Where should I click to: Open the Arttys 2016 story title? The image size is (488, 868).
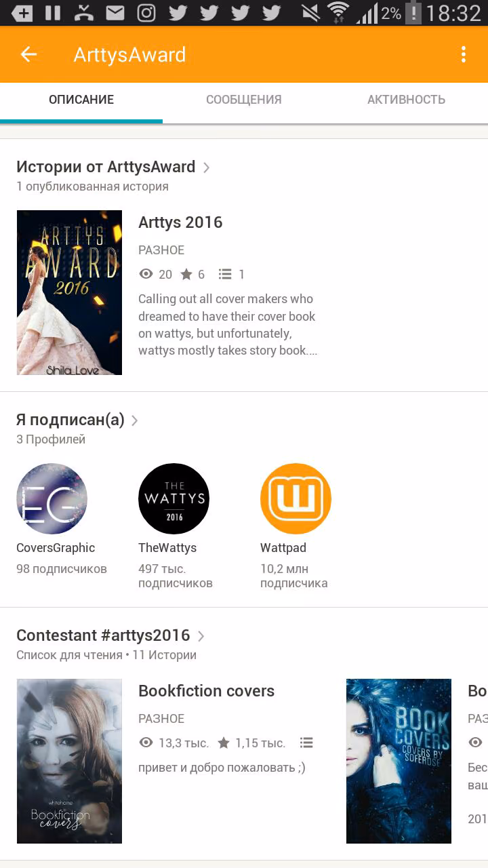(180, 222)
